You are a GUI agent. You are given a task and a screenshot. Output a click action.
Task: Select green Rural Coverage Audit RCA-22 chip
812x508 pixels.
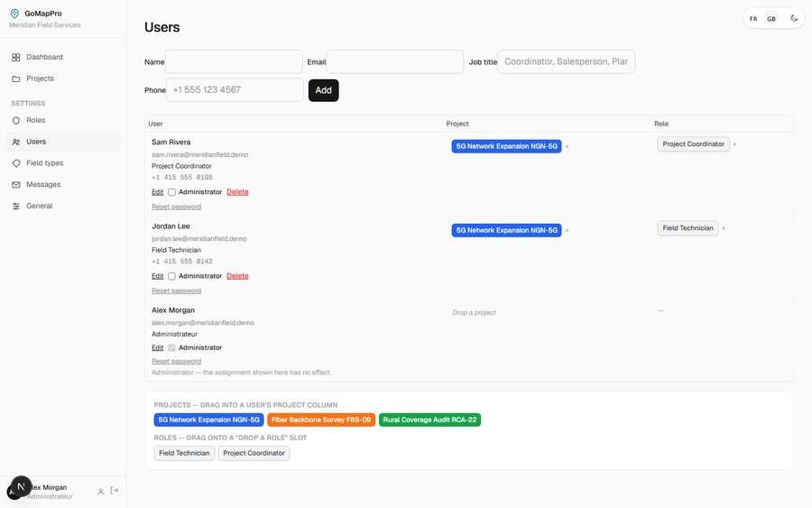tap(429, 420)
